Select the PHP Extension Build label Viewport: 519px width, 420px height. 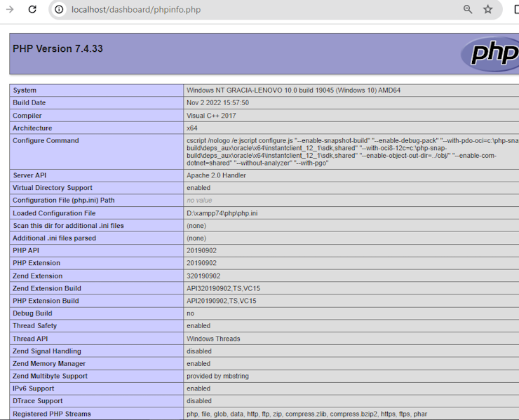[46, 301]
